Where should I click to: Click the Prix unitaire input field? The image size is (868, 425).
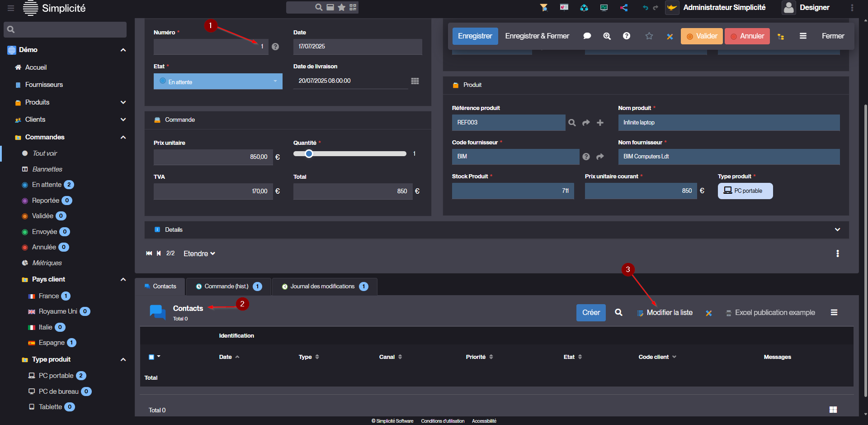tap(213, 157)
